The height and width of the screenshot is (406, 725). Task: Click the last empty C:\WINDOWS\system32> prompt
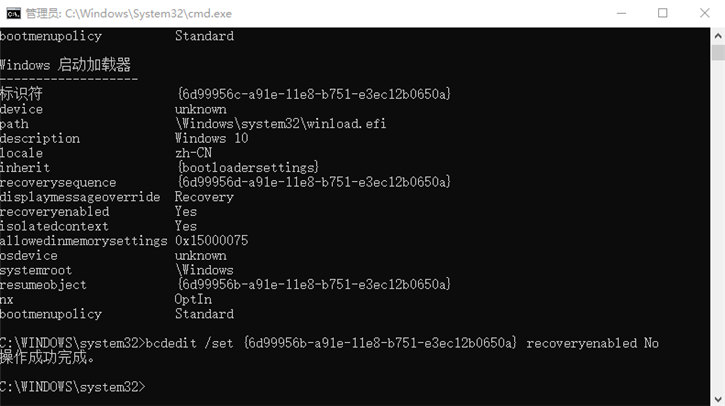[72, 386]
